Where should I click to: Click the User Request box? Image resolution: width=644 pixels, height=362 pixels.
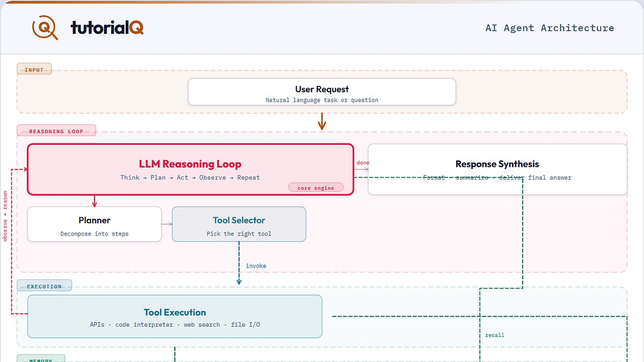point(322,92)
